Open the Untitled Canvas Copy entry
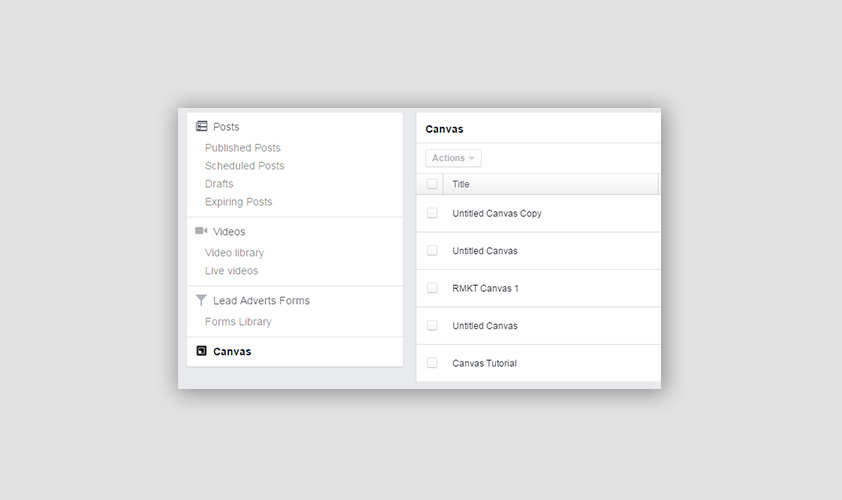 click(497, 213)
